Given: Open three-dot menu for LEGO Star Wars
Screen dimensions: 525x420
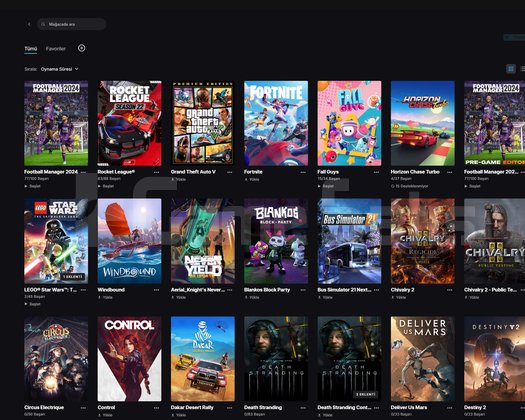Looking at the screenshot, I should click(x=83, y=290).
